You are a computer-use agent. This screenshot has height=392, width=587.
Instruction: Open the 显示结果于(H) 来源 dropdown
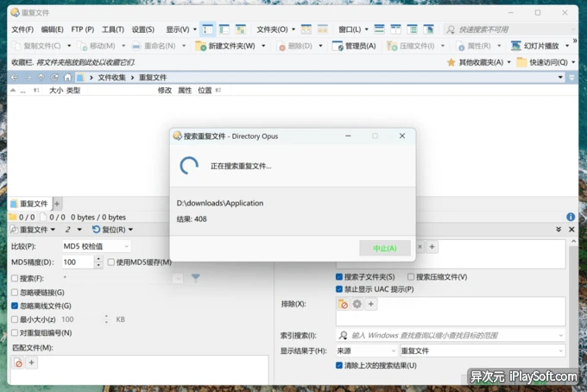pos(364,351)
